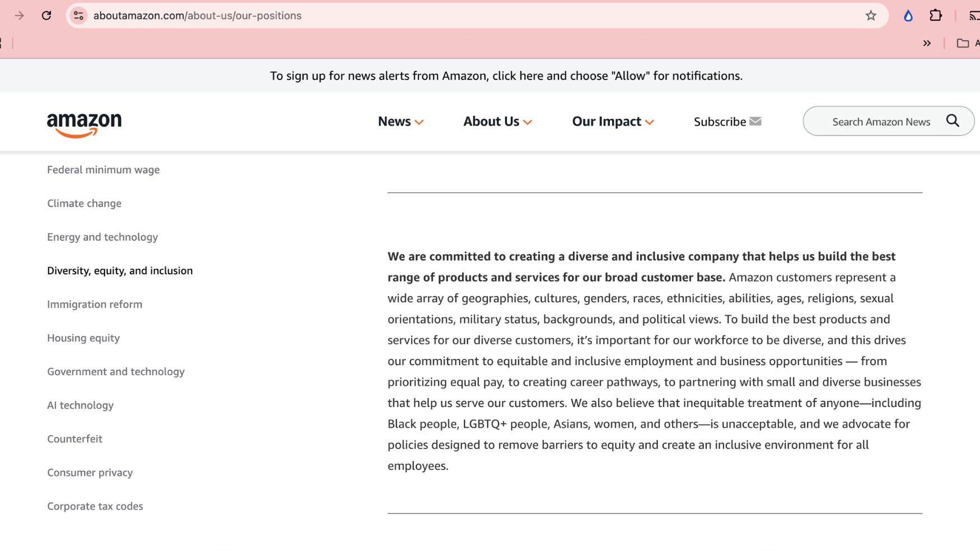Image resolution: width=980 pixels, height=551 pixels.
Task: Open Counterfeit position
Action: [74, 438]
